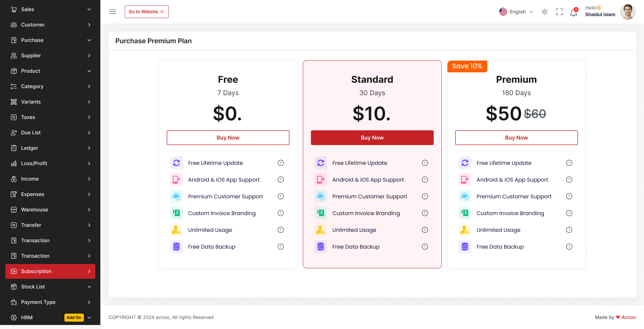Image resolution: width=644 pixels, height=329 pixels.
Task: Open the Shaidul Islam profile picture
Action: pyautogui.click(x=627, y=11)
